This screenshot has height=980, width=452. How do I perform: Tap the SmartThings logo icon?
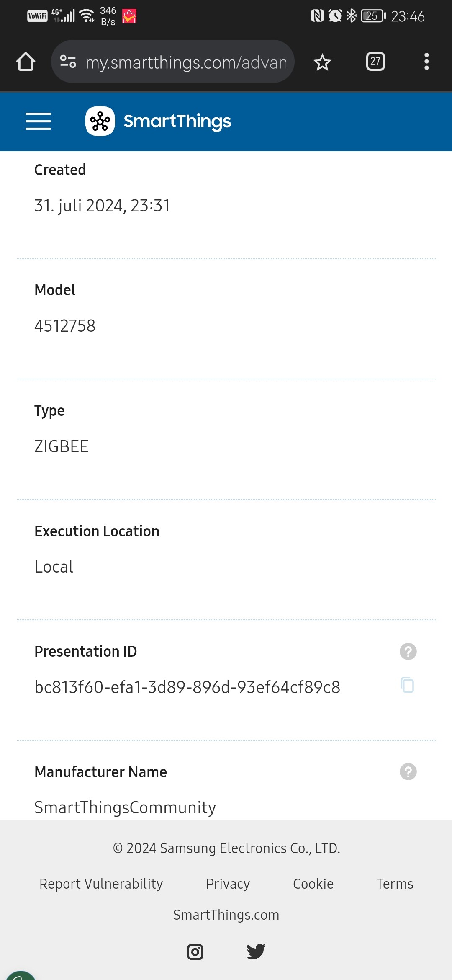[x=100, y=121]
